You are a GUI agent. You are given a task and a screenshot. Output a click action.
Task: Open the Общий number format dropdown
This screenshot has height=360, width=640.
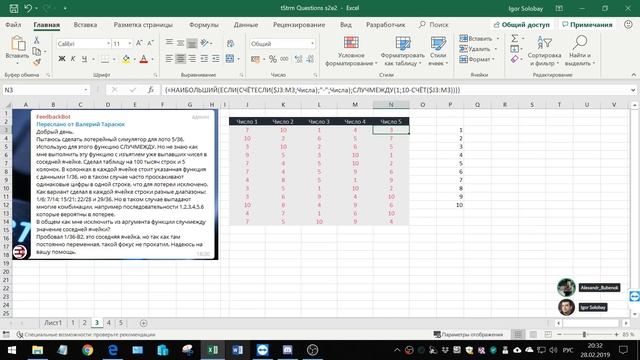click(312, 43)
